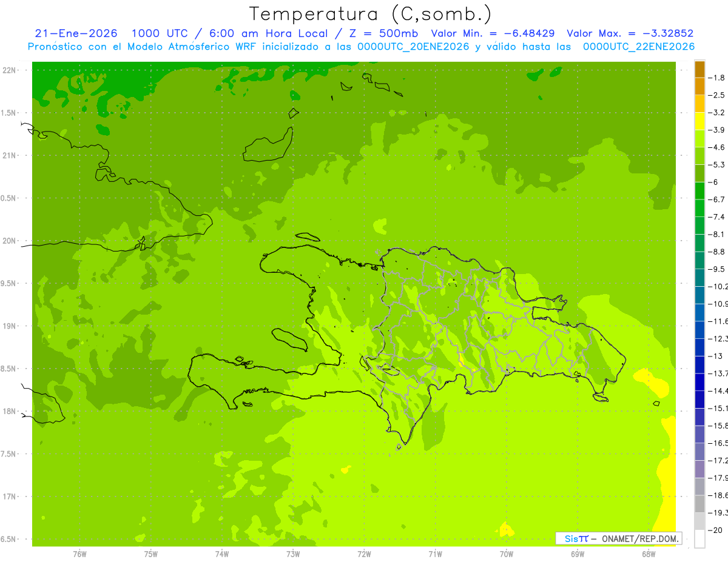The width and height of the screenshot is (728, 562).
Task: Click "Valor Max. = -3.32852" text
Action: (x=630, y=33)
